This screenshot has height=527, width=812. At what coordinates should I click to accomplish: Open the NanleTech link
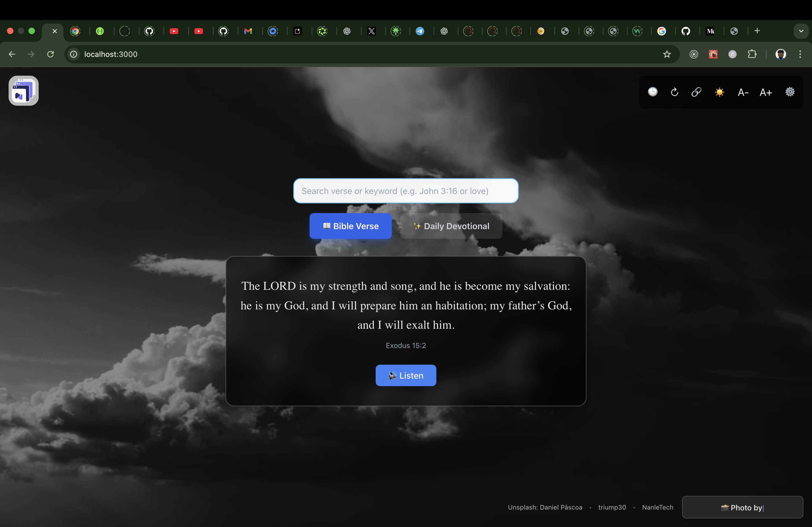point(657,507)
